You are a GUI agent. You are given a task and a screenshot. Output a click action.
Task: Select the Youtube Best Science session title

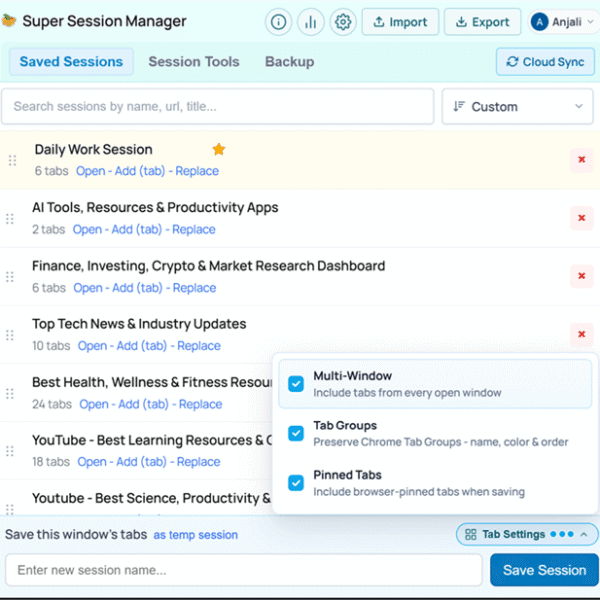[x=152, y=498]
